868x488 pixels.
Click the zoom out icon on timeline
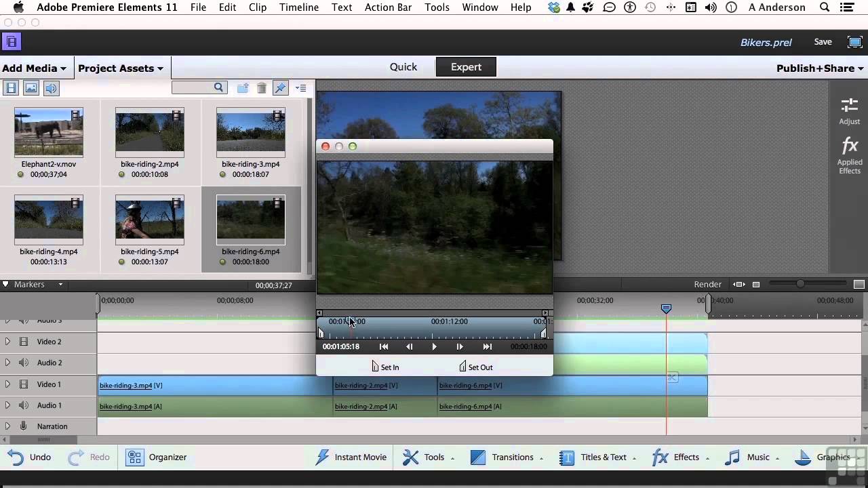[756, 285]
